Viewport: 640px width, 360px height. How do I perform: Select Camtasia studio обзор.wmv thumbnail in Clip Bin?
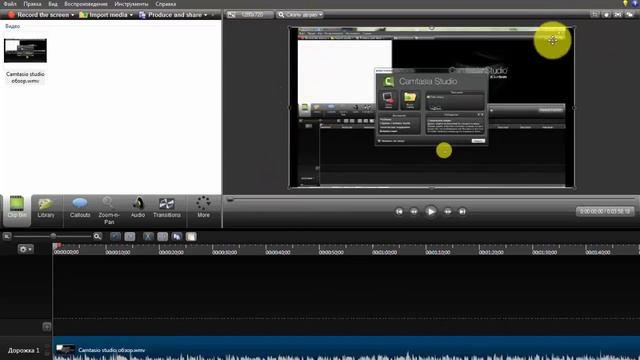(25, 51)
